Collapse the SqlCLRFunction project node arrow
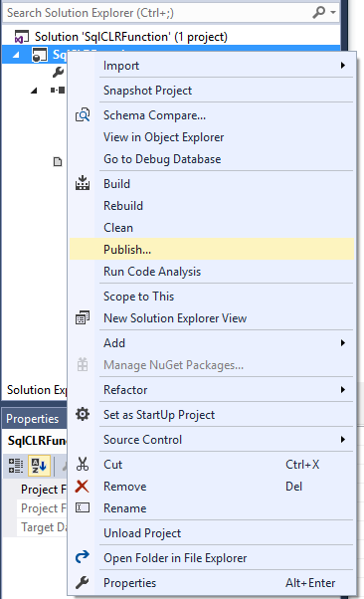The width and height of the screenshot is (364, 599). [16, 55]
